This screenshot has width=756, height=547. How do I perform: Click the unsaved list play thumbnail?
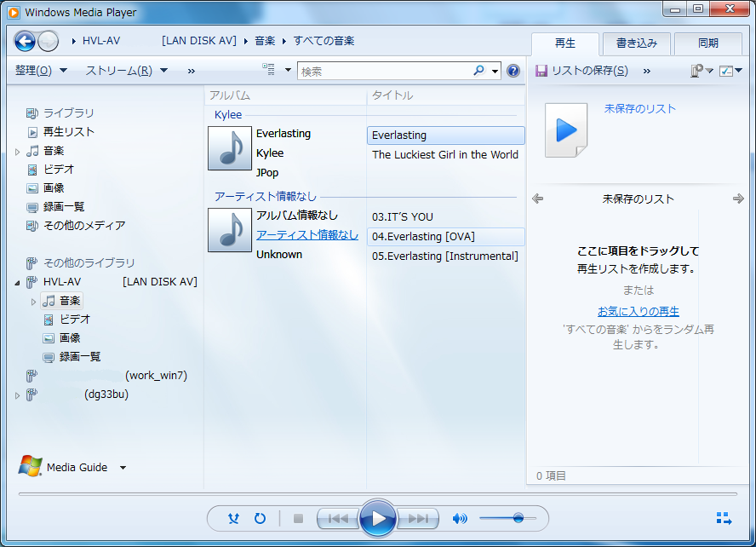tap(566, 130)
